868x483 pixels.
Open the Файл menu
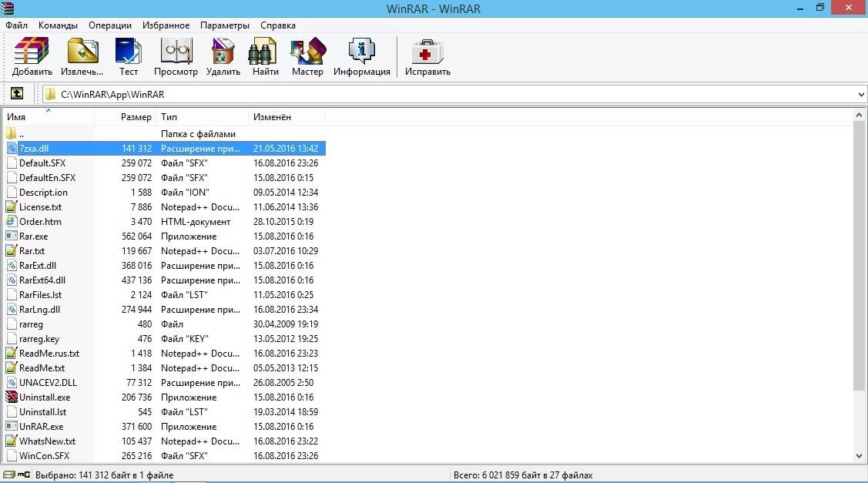tap(17, 25)
